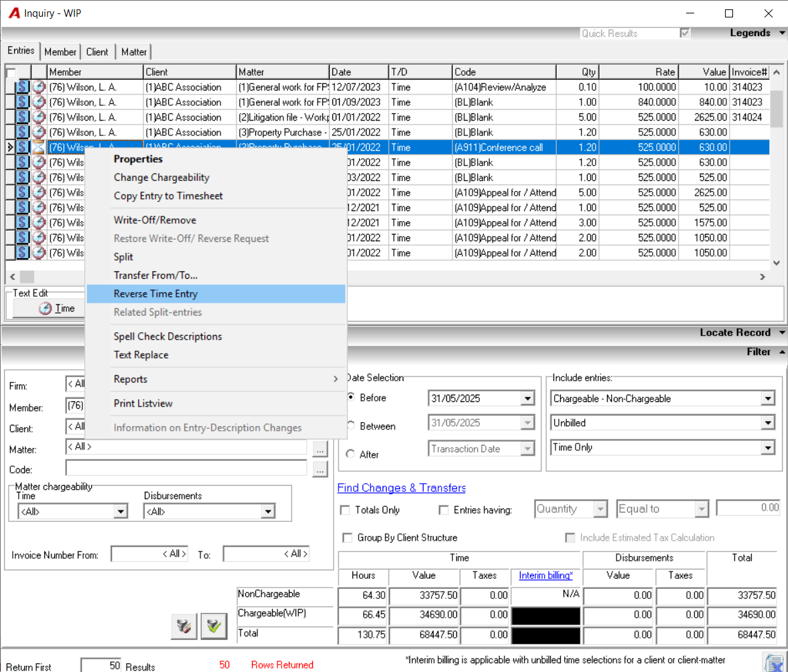Click the dollar icon on the 2625.00 Appeal row

tap(23, 192)
